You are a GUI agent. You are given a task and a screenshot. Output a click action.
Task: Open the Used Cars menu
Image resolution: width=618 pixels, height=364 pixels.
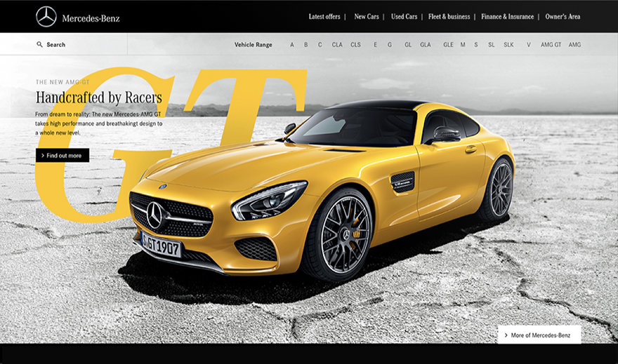point(404,17)
